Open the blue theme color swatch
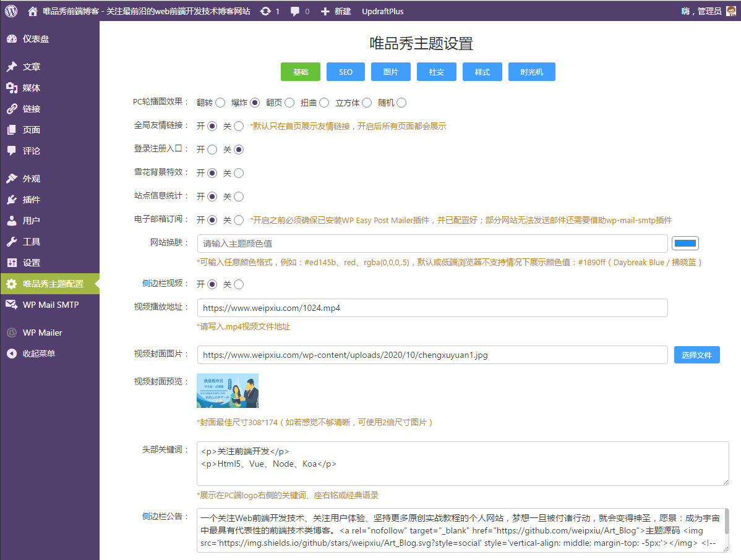This screenshot has height=560, width=741. pyautogui.click(x=685, y=243)
